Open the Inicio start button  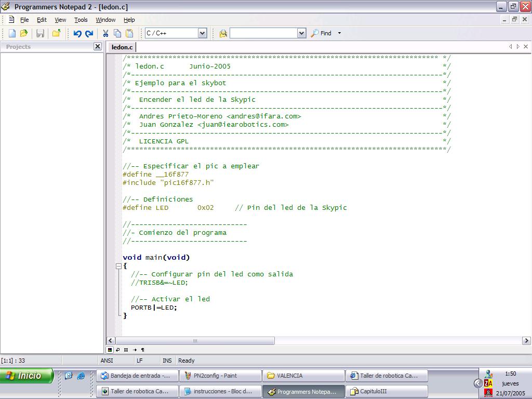click(x=27, y=376)
